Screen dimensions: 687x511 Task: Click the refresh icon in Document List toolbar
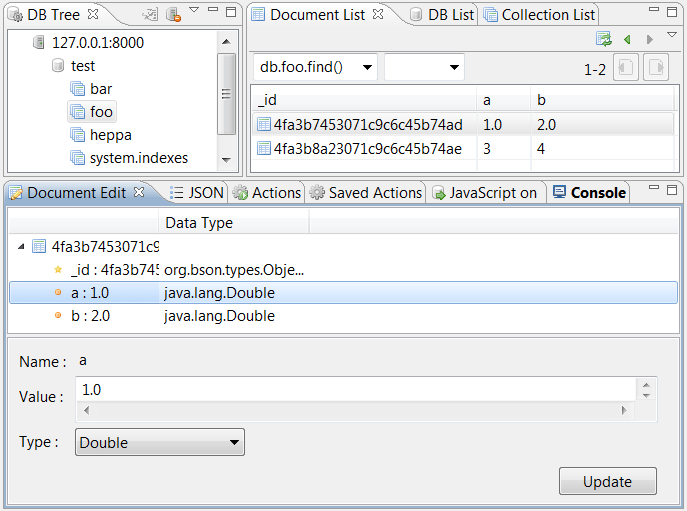[604, 39]
